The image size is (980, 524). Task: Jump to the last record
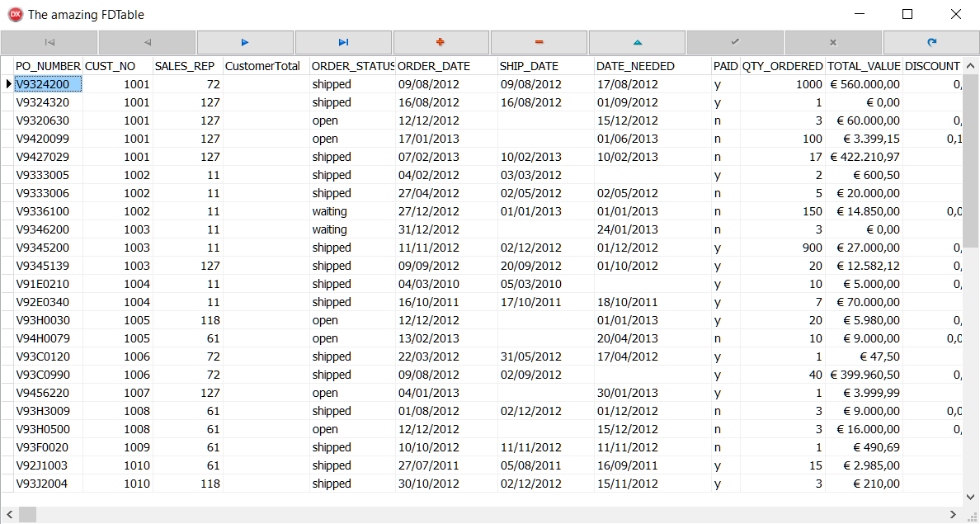coord(343,42)
